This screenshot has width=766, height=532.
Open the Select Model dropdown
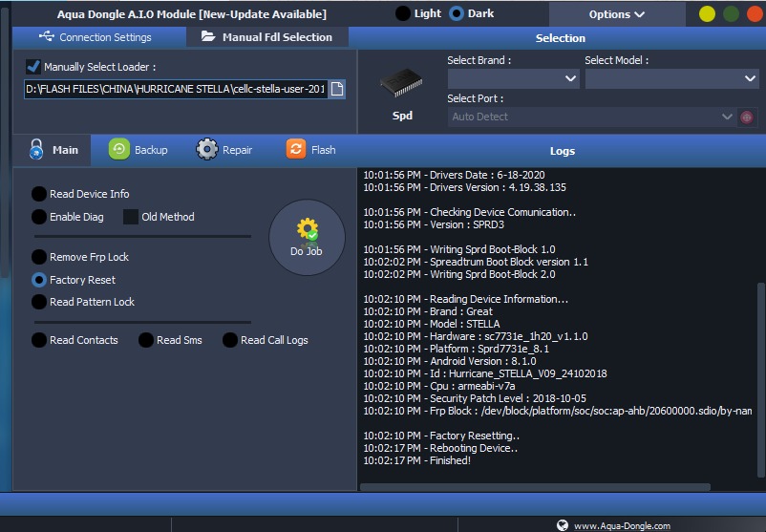[672, 78]
